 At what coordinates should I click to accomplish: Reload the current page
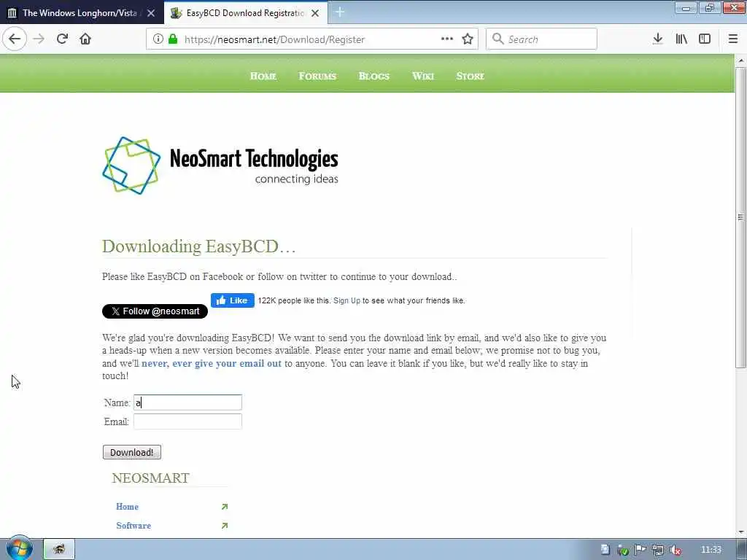[x=62, y=39]
